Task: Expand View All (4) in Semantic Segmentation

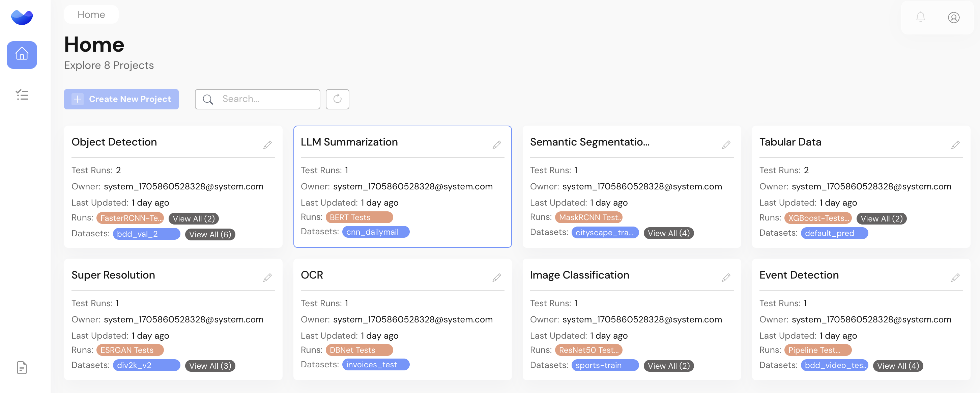Action: pyautogui.click(x=668, y=233)
